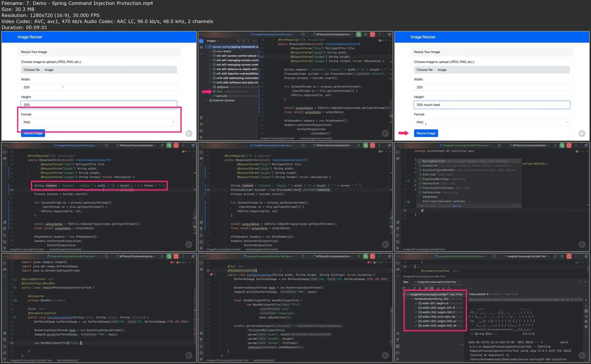Open the Build hammer tool window below the project tree

(x=201, y=118)
